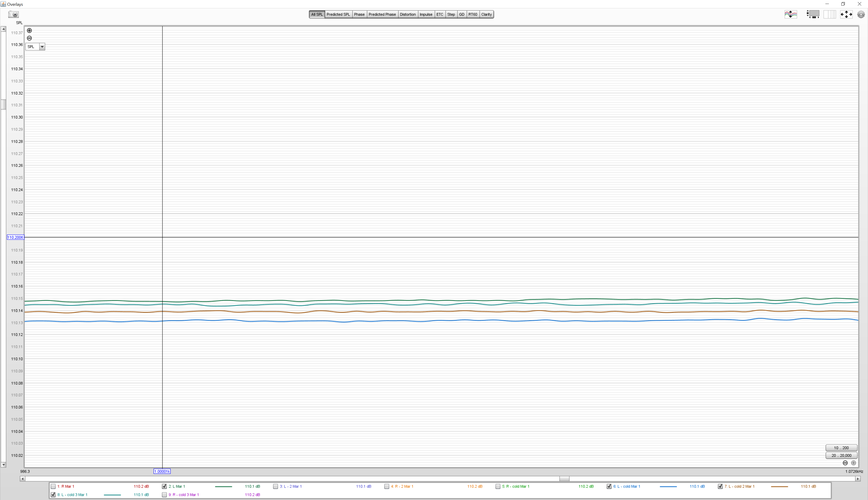Viewport: 868px width, 500px height.
Task: Disable trace 2: L Mar 1
Action: tap(164, 486)
